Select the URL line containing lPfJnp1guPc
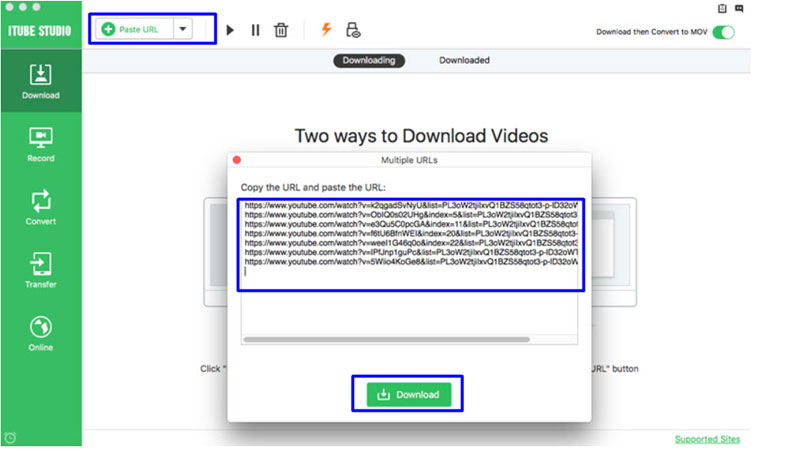The image size is (800, 450). (x=411, y=252)
